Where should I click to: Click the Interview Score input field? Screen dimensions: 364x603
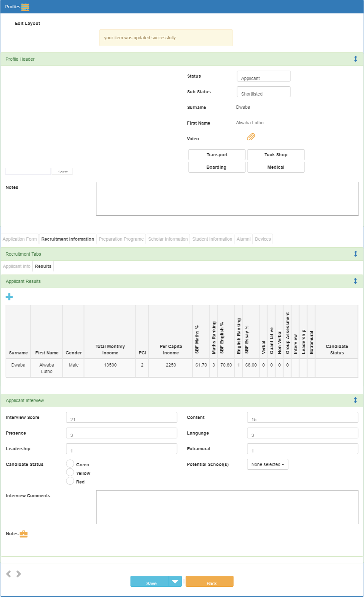[x=122, y=417]
